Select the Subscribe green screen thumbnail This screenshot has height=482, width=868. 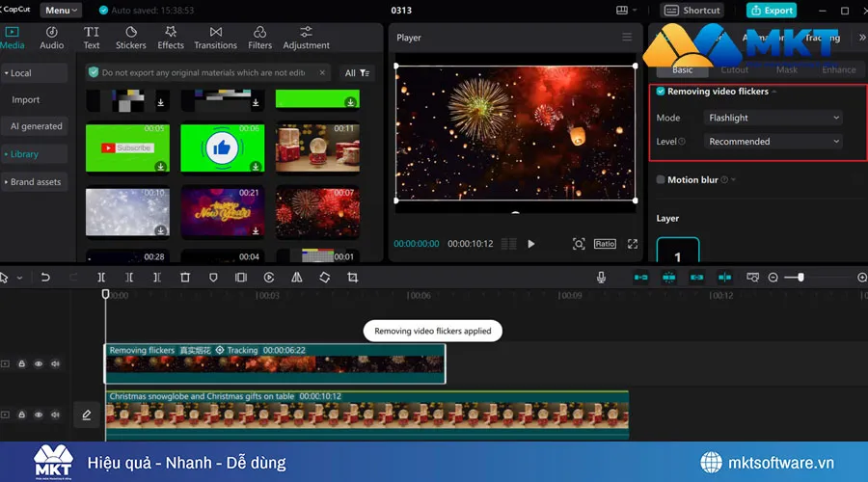(x=127, y=147)
